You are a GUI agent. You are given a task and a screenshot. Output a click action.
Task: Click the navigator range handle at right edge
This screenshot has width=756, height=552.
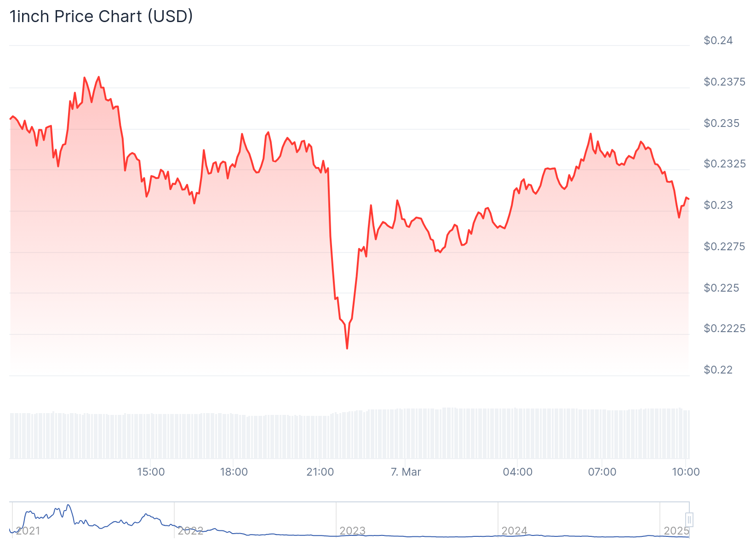tap(689, 520)
